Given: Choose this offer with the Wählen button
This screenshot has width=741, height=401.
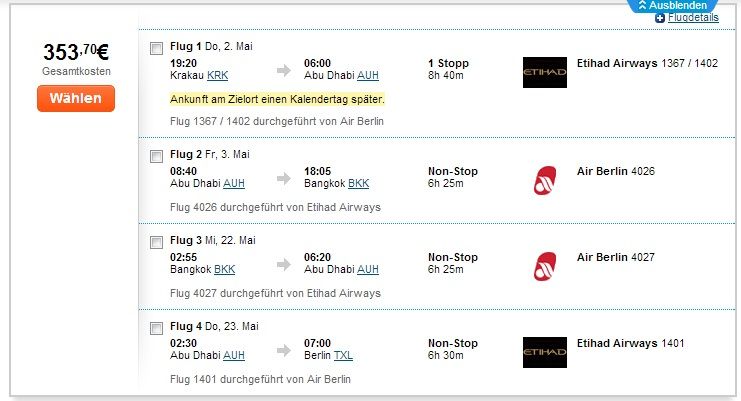Looking at the screenshot, I should (76, 98).
